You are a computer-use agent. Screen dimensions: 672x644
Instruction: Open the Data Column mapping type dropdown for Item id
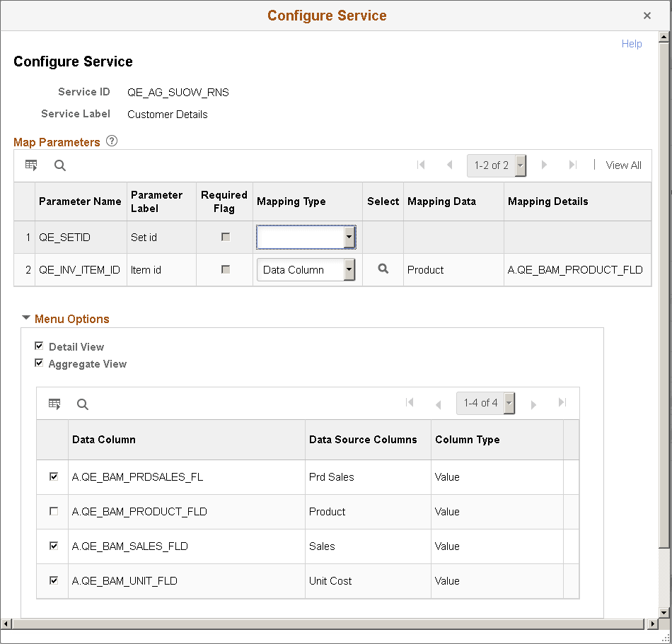tap(350, 269)
